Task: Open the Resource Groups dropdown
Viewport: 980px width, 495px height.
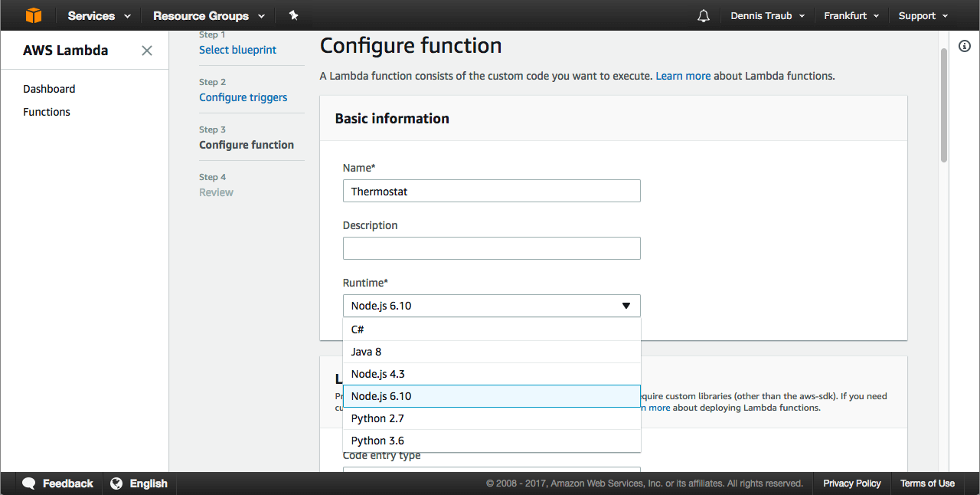Action: pyautogui.click(x=208, y=16)
